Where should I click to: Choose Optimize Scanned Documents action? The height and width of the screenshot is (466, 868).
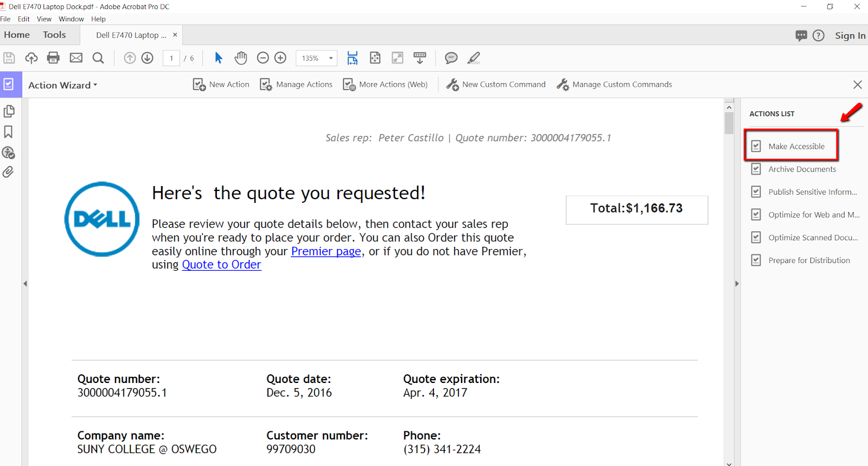[x=805, y=238]
